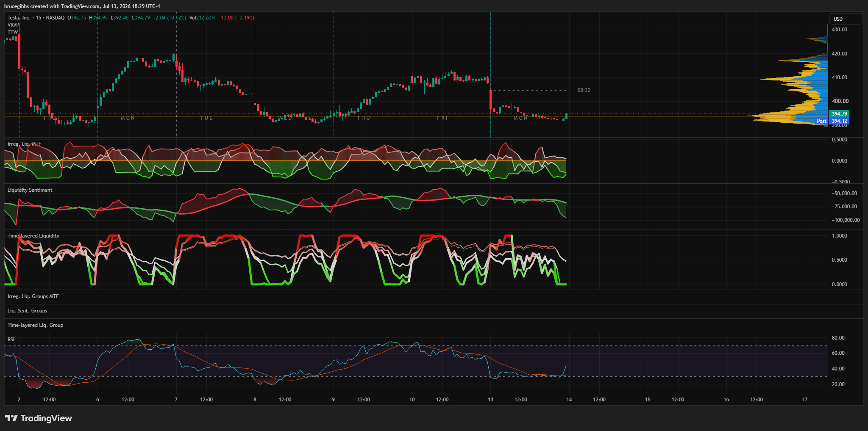Image resolution: width=868 pixels, height=431 pixels.
Task: Click the VRVP indicator label
Action: pos(14,25)
